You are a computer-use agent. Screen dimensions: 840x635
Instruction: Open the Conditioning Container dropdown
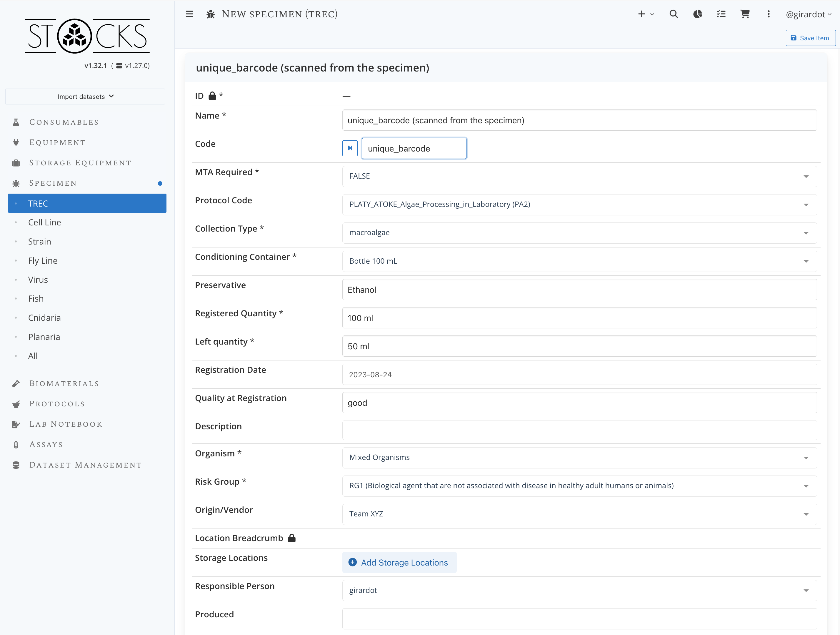[x=579, y=261]
